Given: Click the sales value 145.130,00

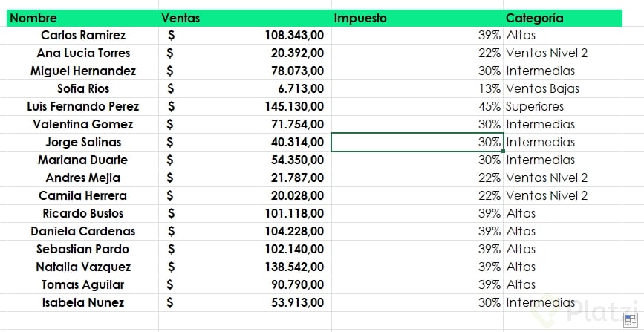Looking at the screenshot, I should [293, 106].
